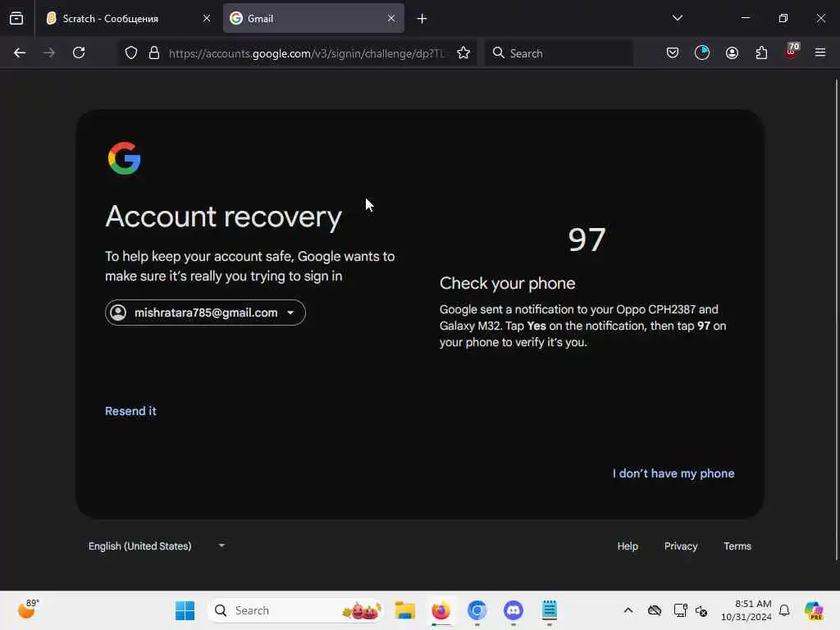Open the clock showing 8:51 AM
840x630 pixels.
pos(746,610)
